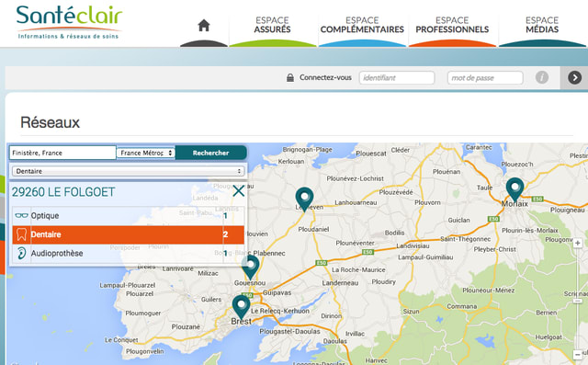
Task: Open the Espace Assurés tab
Action: pyautogui.click(x=272, y=26)
